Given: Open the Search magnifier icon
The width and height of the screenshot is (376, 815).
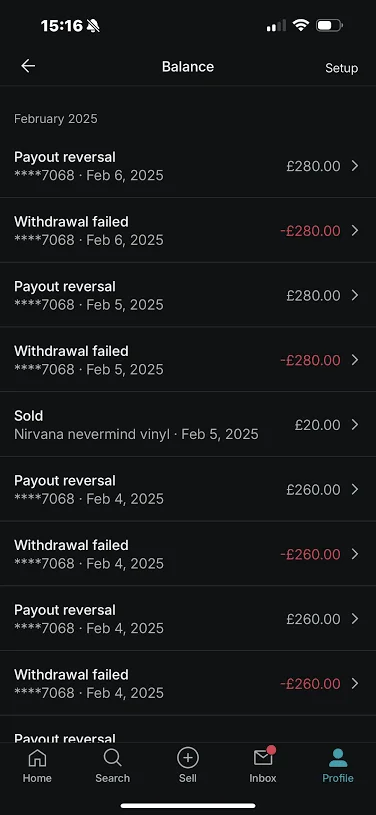Looking at the screenshot, I should tap(112, 758).
